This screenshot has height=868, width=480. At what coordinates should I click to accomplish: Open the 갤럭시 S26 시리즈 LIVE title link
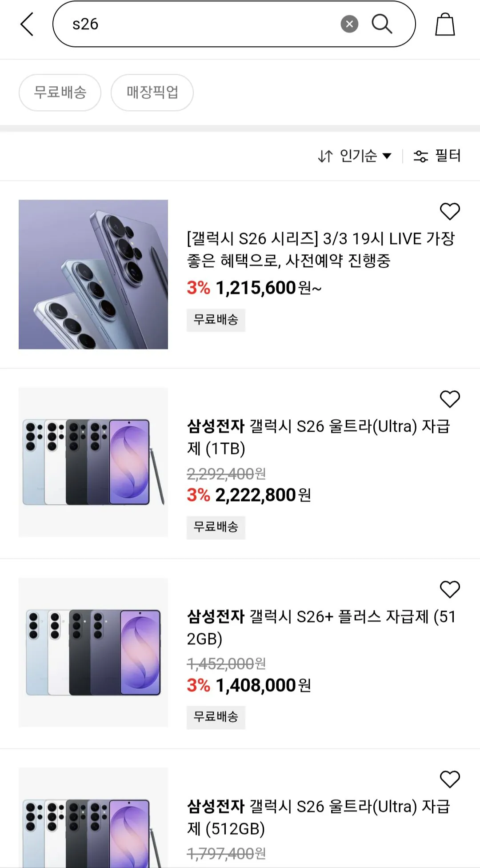pyautogui.click(x=320, y=249)
